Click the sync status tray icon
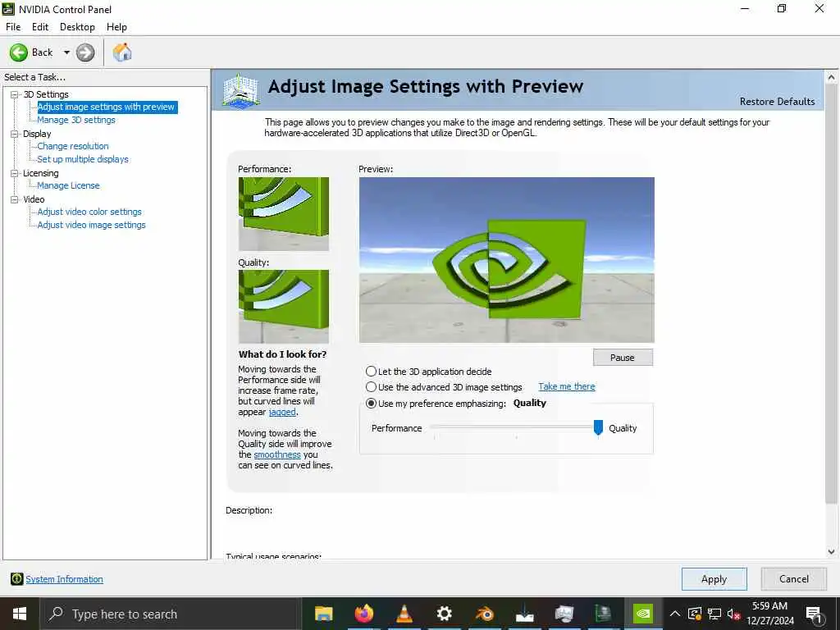840x630 pixels. [695, 614]
